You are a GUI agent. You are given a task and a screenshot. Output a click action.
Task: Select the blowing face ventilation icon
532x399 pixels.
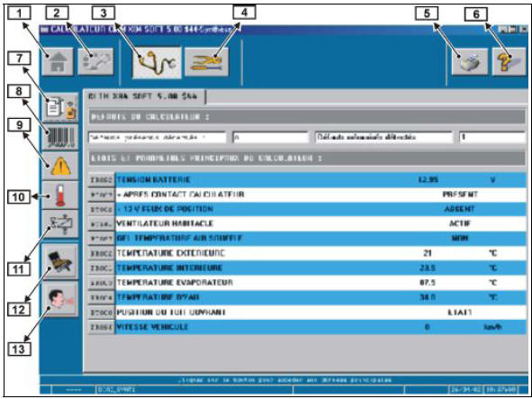pyautogui.click(x=60, y=299)
